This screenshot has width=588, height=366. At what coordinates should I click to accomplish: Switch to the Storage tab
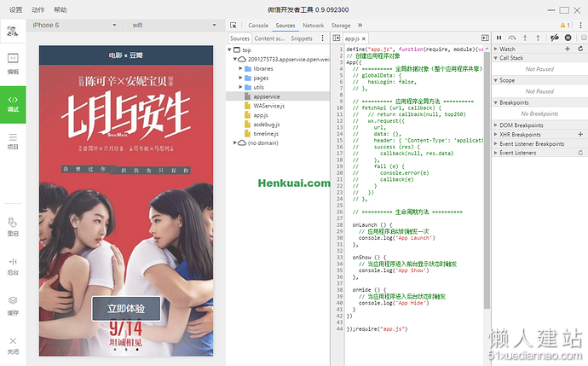tap(341, 25)
